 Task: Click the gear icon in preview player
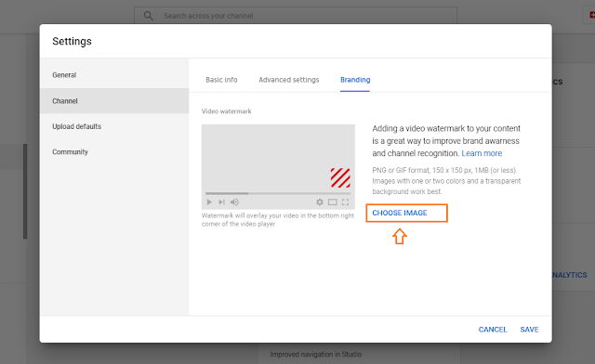click(320, 202)
